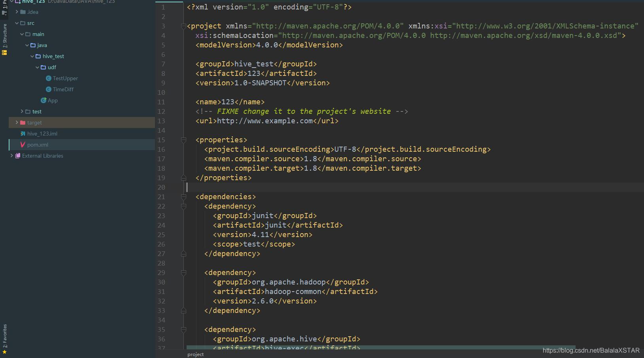This screenshot has width=644, height=358.
Task: Click the hive_test package icon
Action: (38, 56)
